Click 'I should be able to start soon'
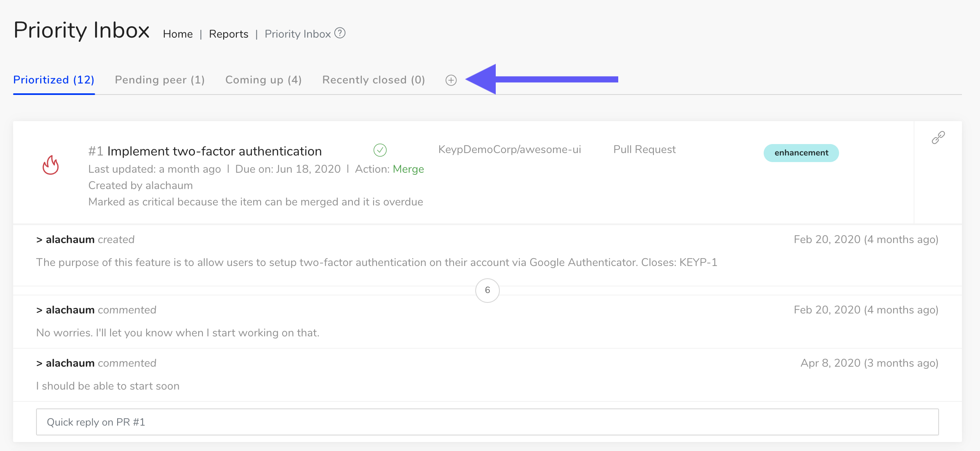This screenshot has width=980, height=451. pos(108,386)
